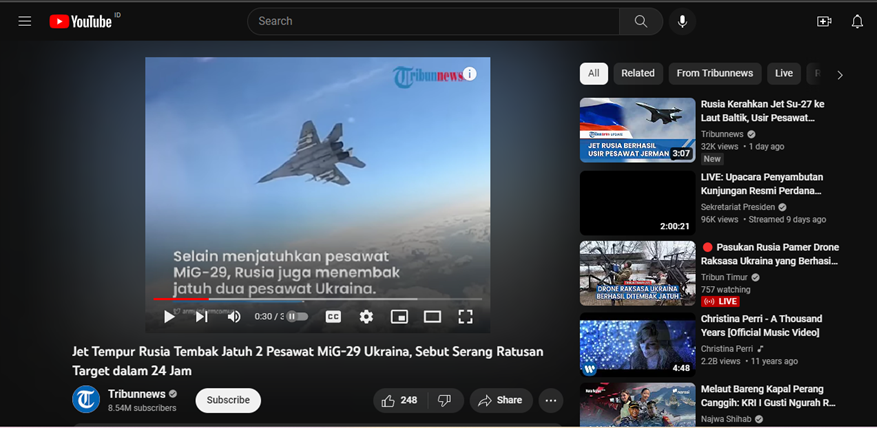Start voice search with microphone icon
The width and height of the screenshot is (877, 428).
[x=682, y=21]
